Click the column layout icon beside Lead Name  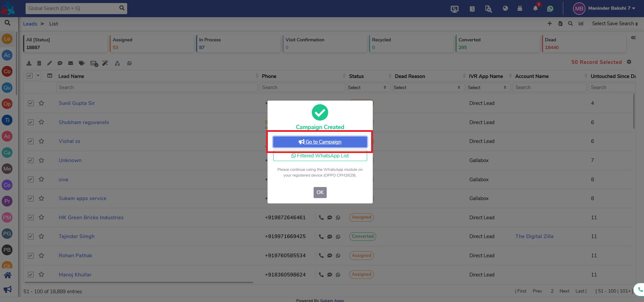click(x=50, y=76)
